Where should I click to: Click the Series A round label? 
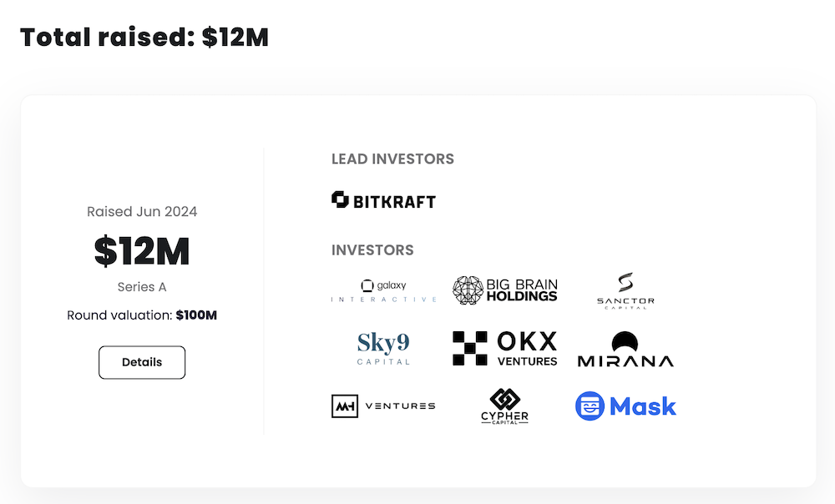click(142, 287)
